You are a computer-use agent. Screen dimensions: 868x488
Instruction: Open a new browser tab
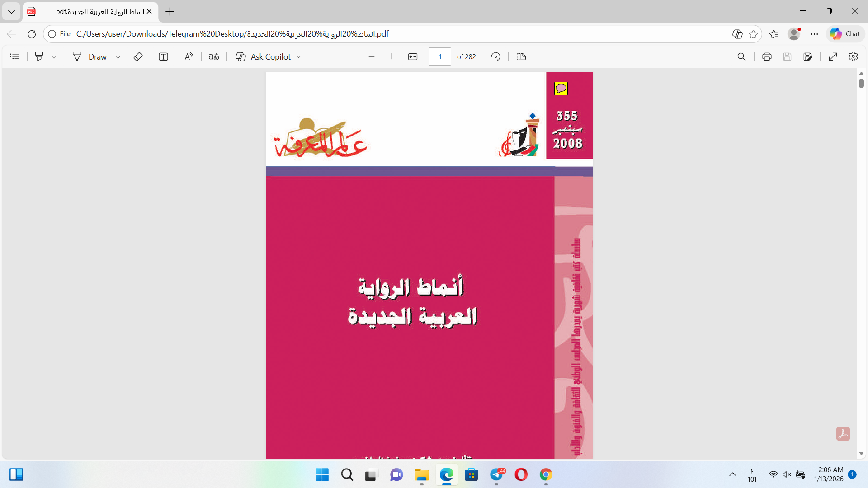[170, 12]
